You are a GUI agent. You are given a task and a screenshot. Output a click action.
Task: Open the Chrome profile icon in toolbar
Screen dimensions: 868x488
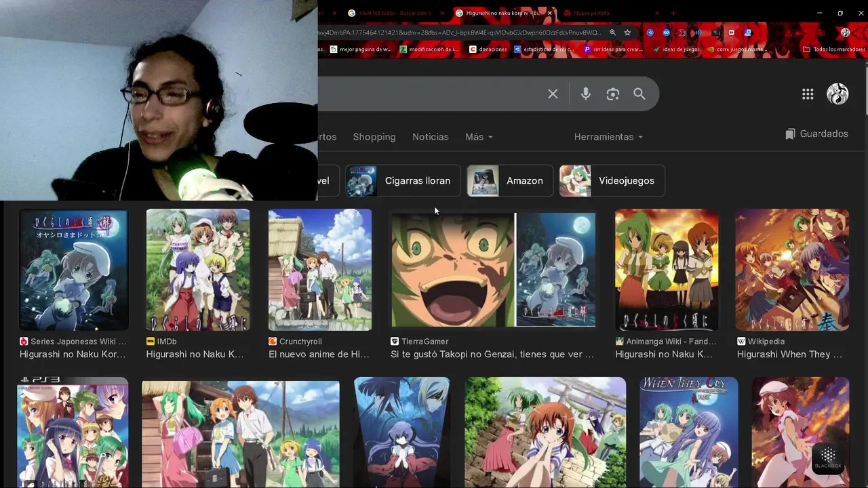845,32
